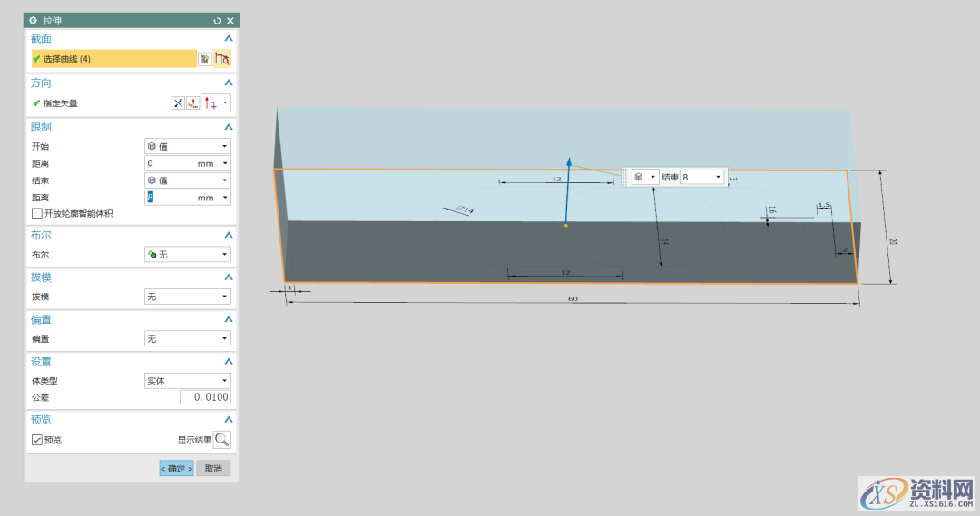Click the reverse direction icon in 方向
This screenshot has height=516, width=980.
click(179, 103)
